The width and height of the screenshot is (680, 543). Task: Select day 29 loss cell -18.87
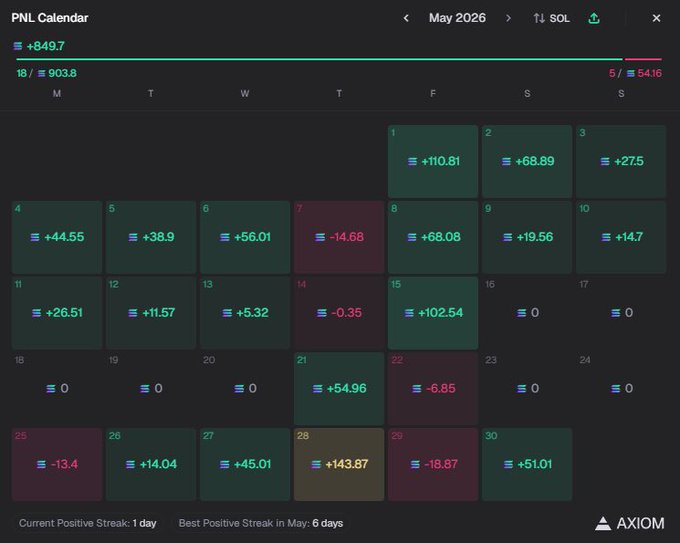pos(433,464)
